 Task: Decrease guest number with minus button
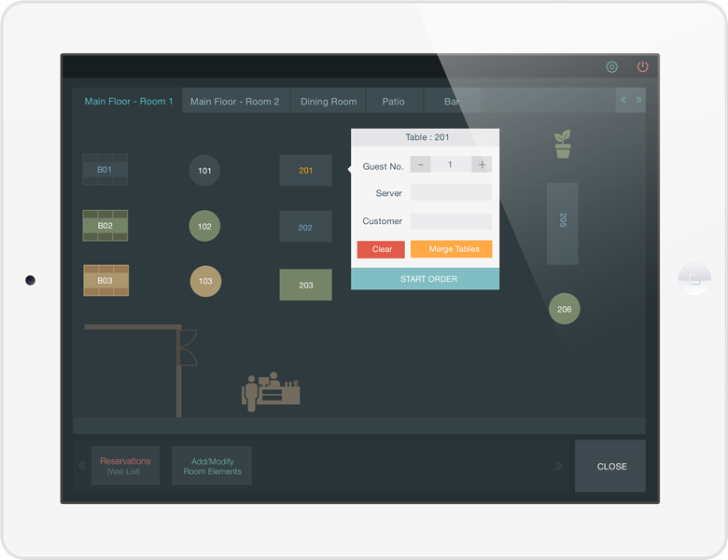pyautogui.click(x=420, y=165)
